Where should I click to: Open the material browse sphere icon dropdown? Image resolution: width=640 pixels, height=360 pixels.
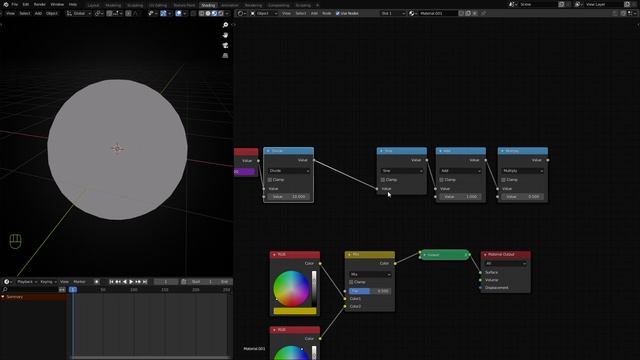click(412, 13)
